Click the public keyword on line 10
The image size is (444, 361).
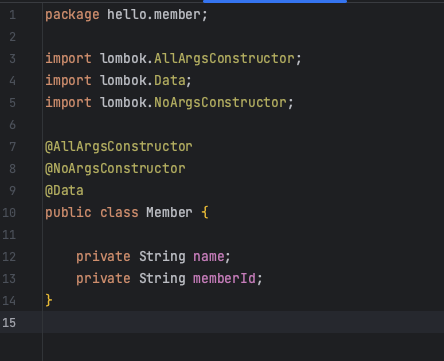coord(68,213)
